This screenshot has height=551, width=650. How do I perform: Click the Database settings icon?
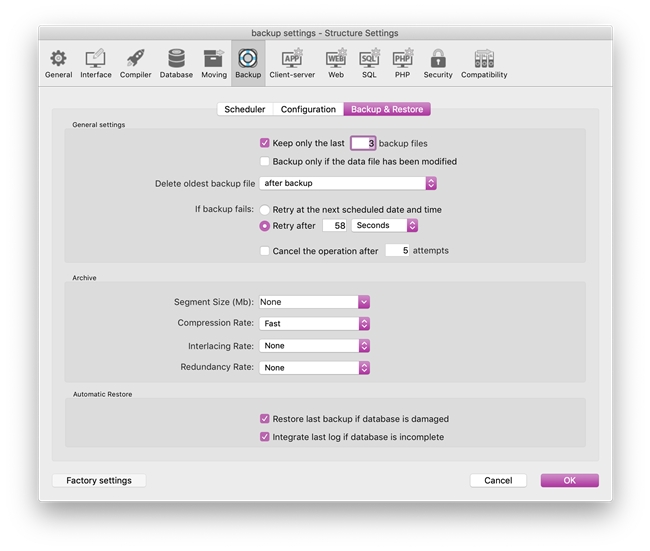click(x=176, y=61)
